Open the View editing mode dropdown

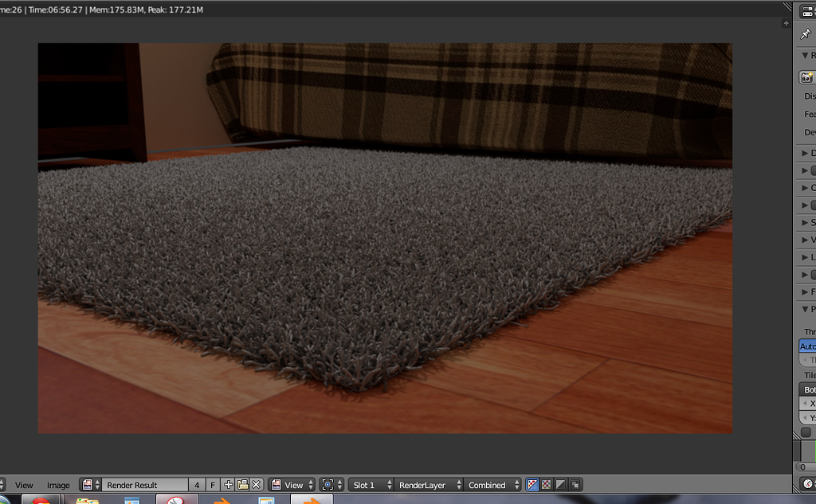click(x=292, y=485)
